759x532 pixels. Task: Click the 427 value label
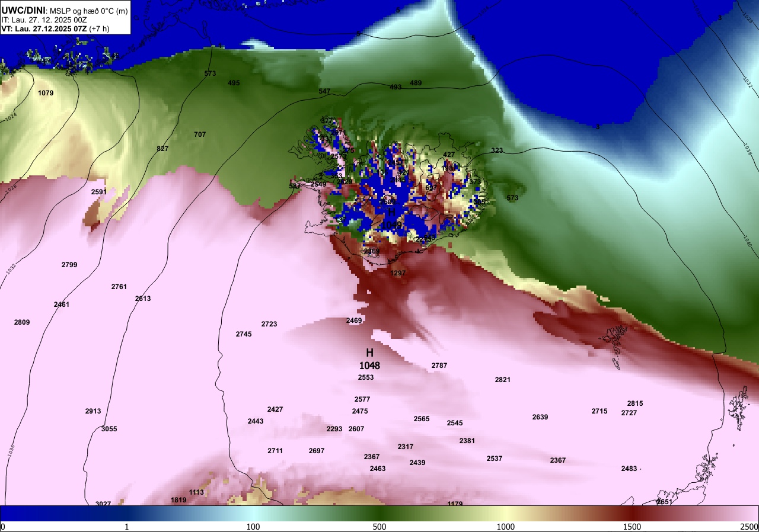point(449,155)
